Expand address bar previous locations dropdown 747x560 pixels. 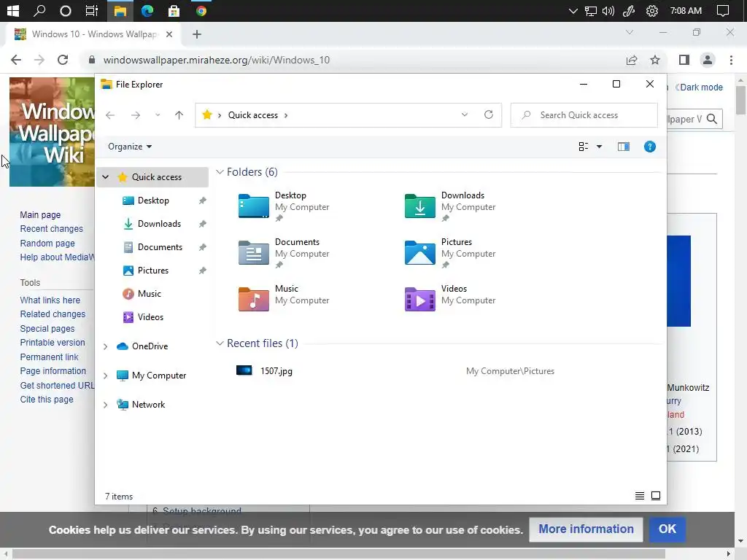[x=465, y=114]
